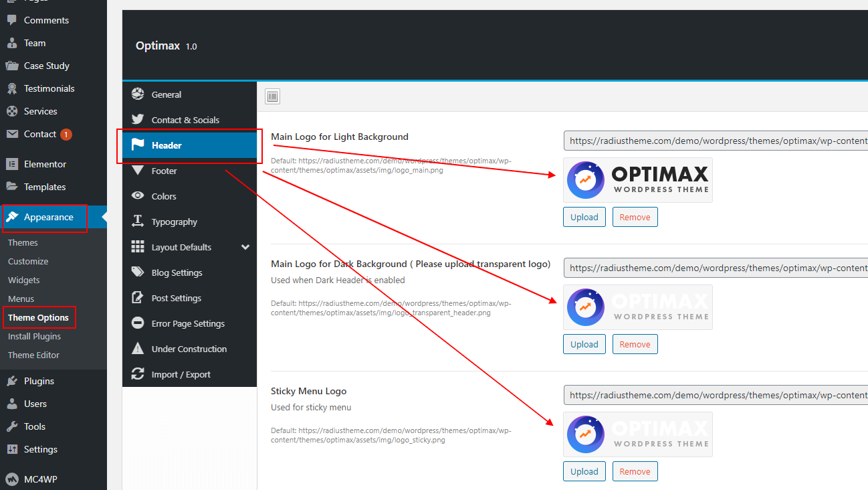Image resolution: width=868 pixels, height=490 pixels.
Task: Open the Themes submenu item
Action: point(23,242)
